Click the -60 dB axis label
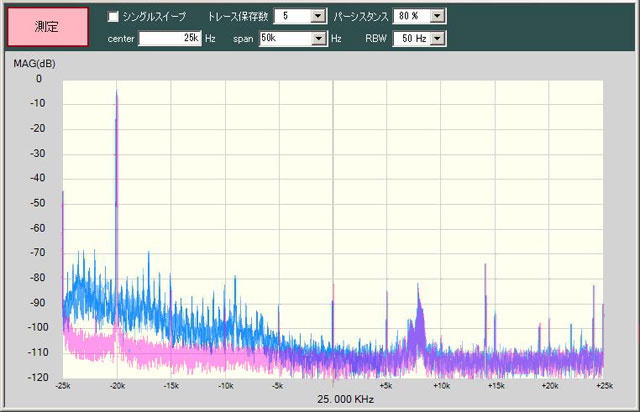Screen dimensions: 640x412 pyautogui.click(x=38, y=228)
